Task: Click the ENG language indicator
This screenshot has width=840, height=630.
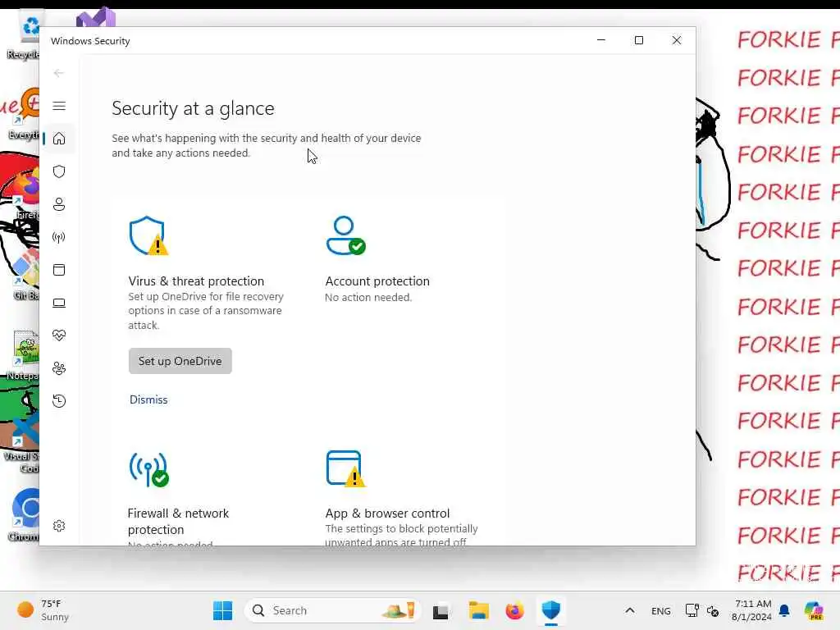Action: pyautogui.click(x=660, y=611)
